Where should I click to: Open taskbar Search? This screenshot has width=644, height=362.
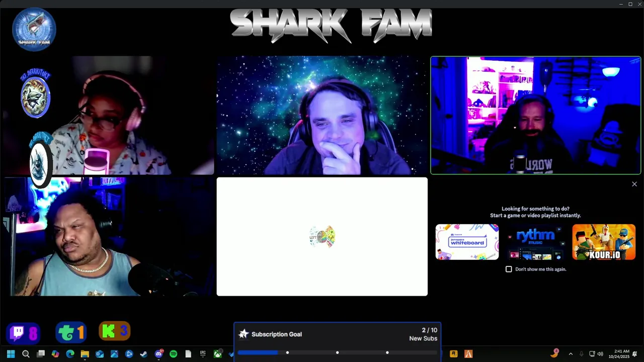click(x=26, y=354)
